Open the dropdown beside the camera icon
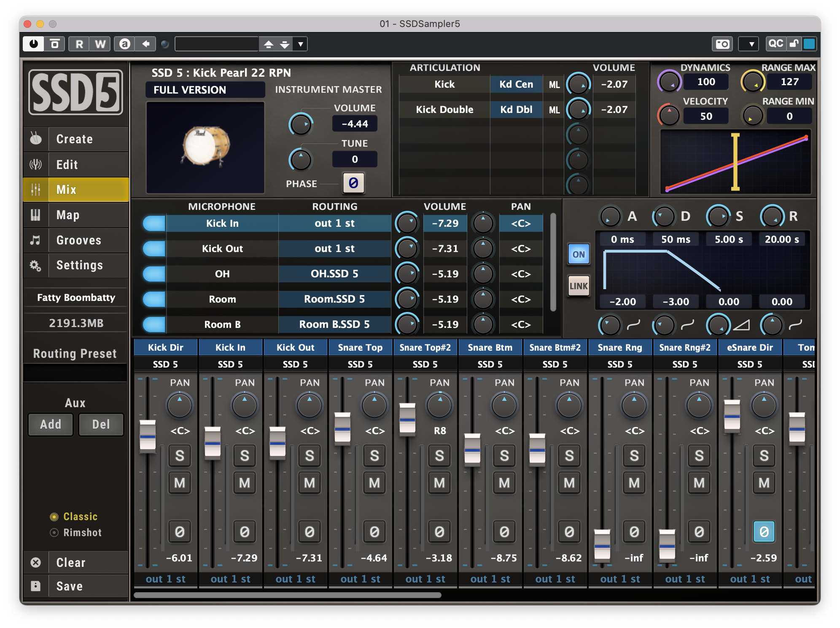The width and height of the screenshot is (840, 628). (748, 44)
